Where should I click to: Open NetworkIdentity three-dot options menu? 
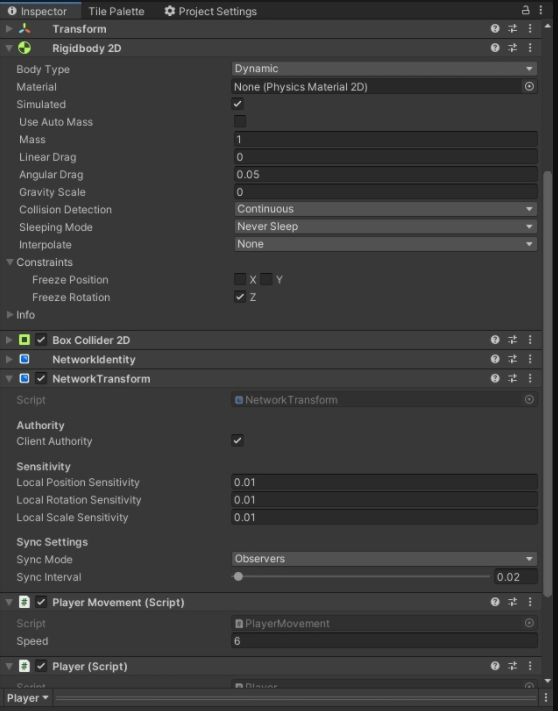click(530, 359)
